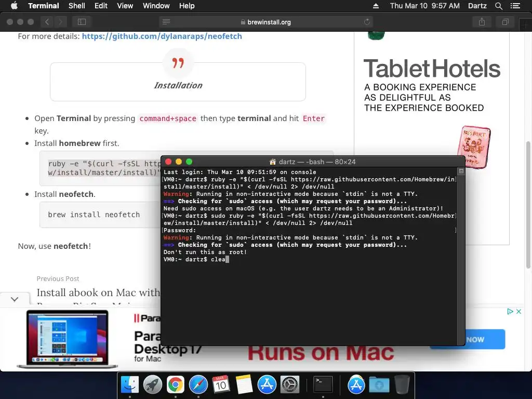Screen dimensions: 532x399
Task: Click the 'Password:' line in Terminal
Action: tap(180, 230)
